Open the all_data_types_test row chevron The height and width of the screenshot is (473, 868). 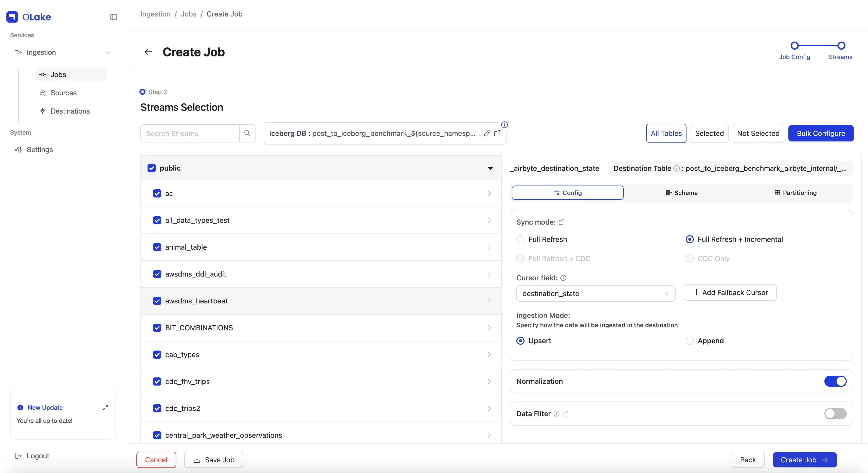click(489, 220)
